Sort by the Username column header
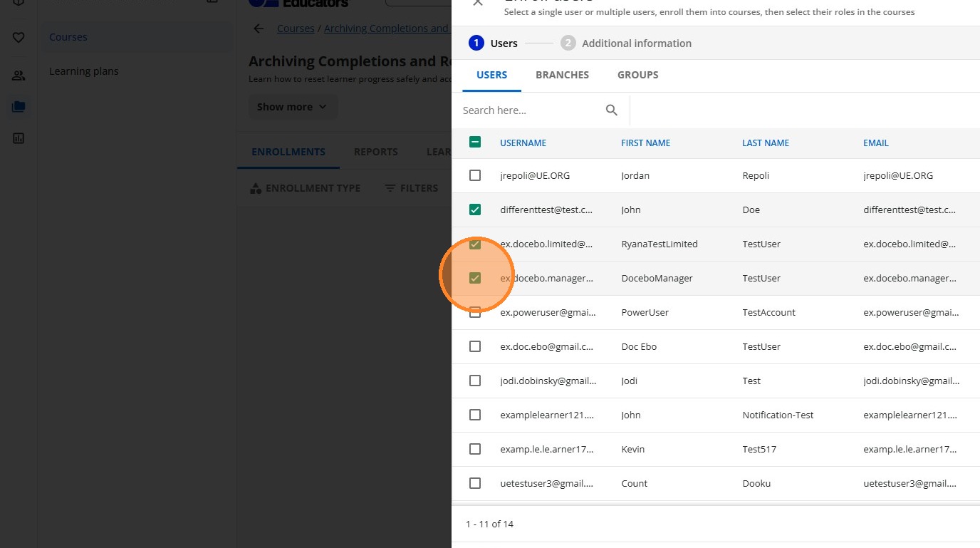The width and height of the screenshot is (980, 548). tap(523, 143)
